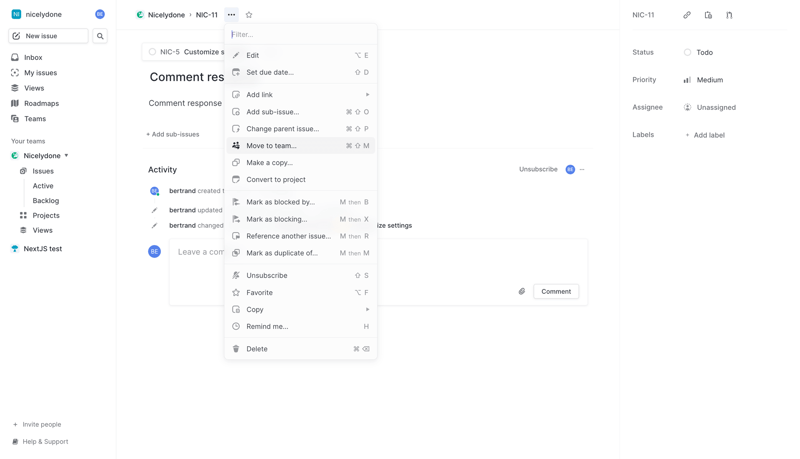Click the New issue button
Screen dimensions: 800x459
point(48,36)
